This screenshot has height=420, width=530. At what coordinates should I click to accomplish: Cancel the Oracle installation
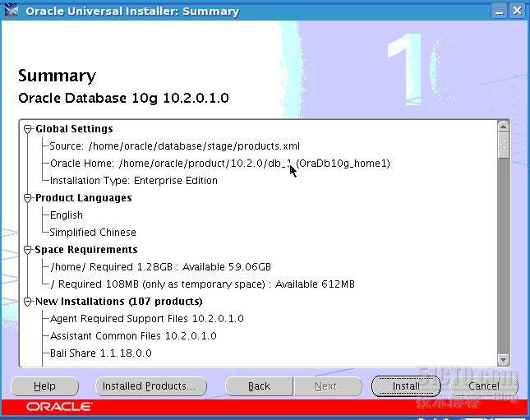[x=484, y=386]
